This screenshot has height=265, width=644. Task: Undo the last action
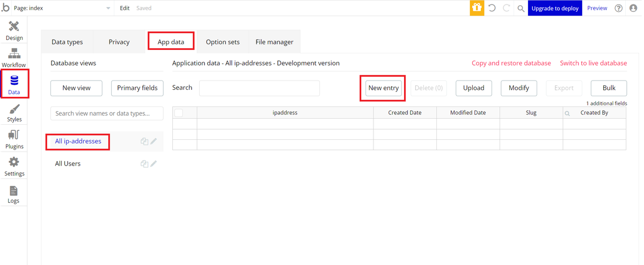[492, 8]
